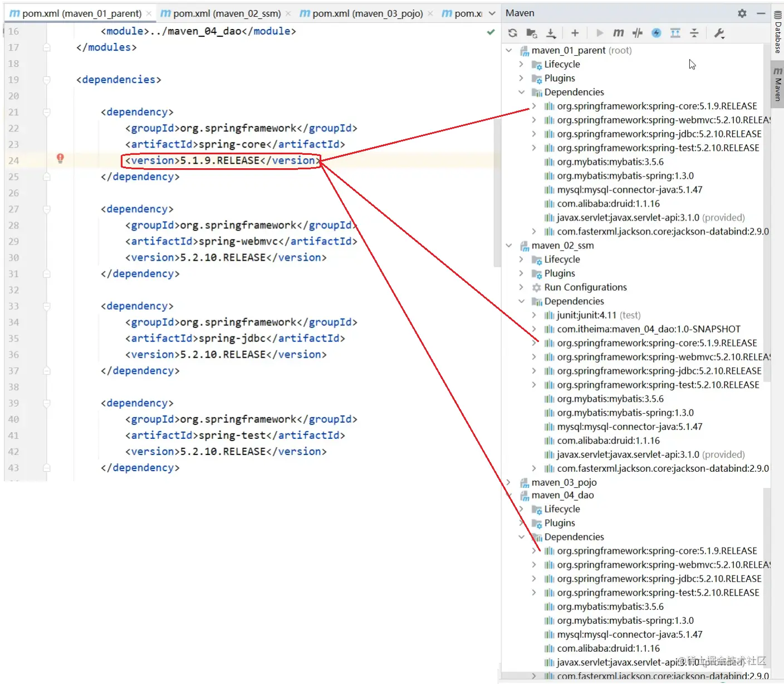Collapse All in Maven toolbar
This screenshot has width=784, height=684.
coord(694,33)
